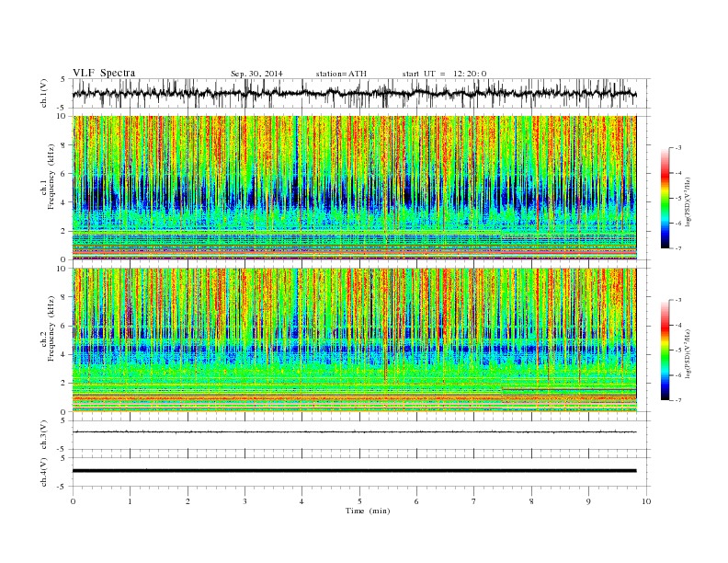Click the time axis tick label "6"
The image size is (728, 563).
pyautogui.click(x=416, y=501)
